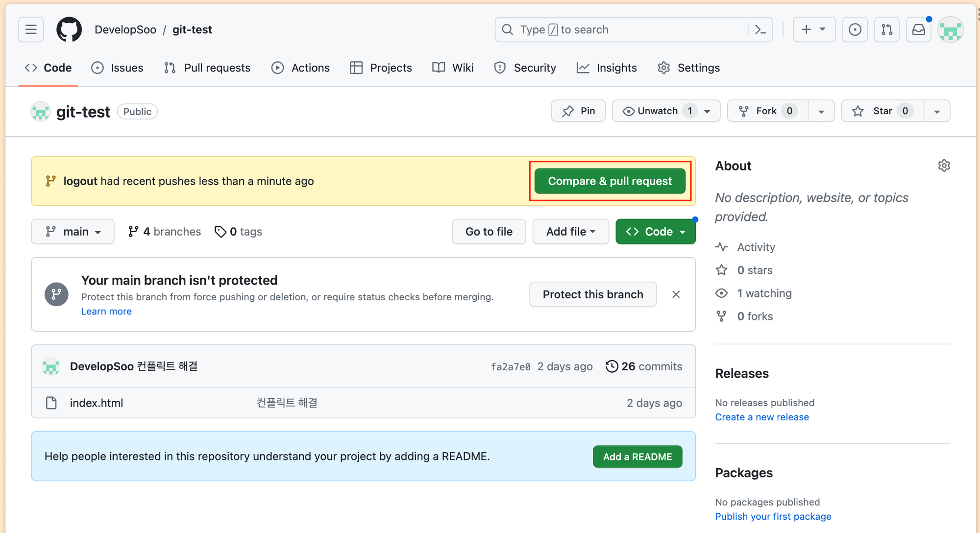Open the Create a new release link
The width and height of the screenshot is (980, 533).
(762, 417)
